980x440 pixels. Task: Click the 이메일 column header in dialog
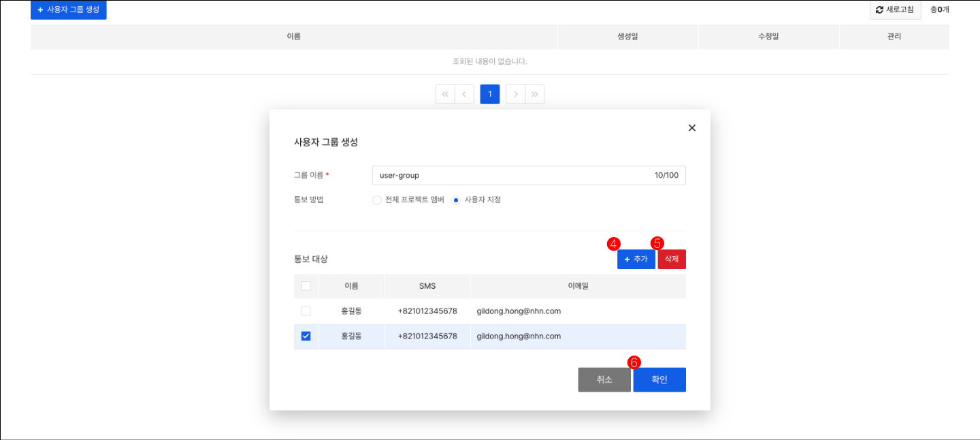tap(578, 286)
